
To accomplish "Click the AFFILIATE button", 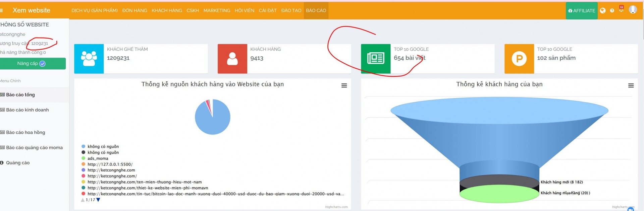I will tap(582, 11).
